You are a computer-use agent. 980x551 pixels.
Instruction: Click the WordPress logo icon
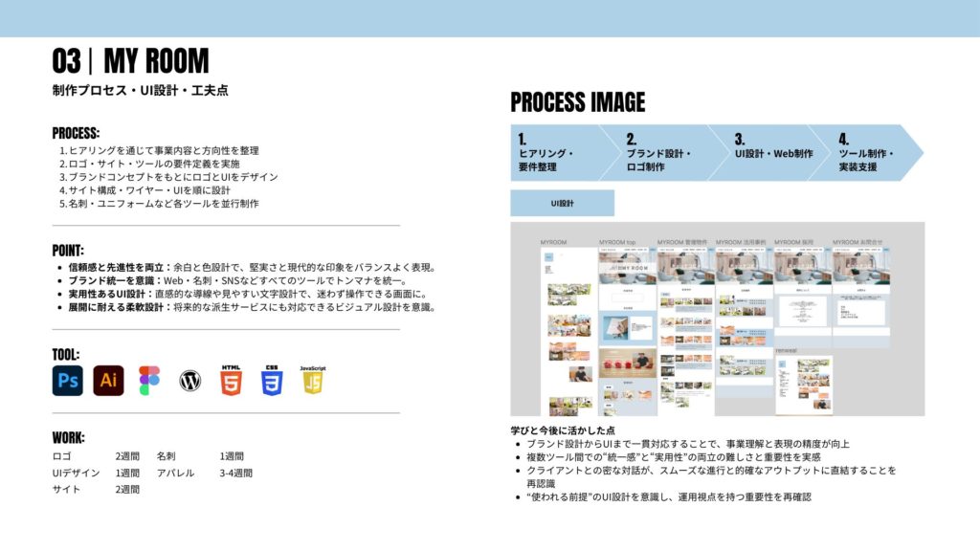190,382
